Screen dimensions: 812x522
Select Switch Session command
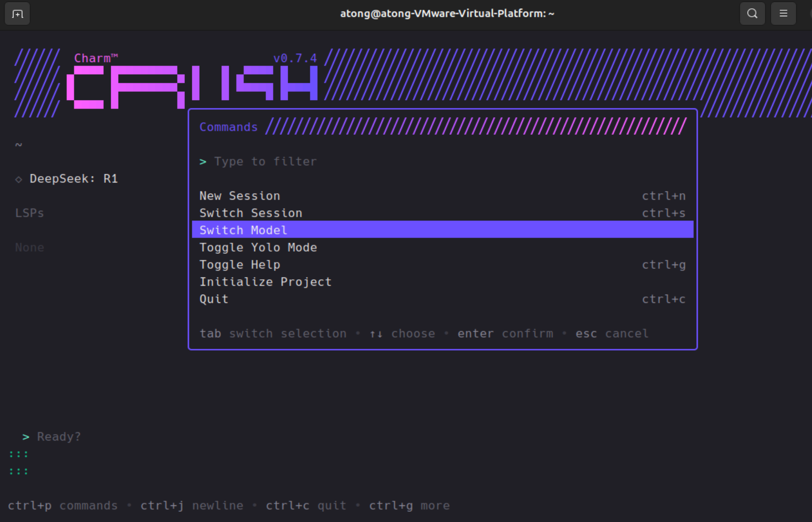442,213
